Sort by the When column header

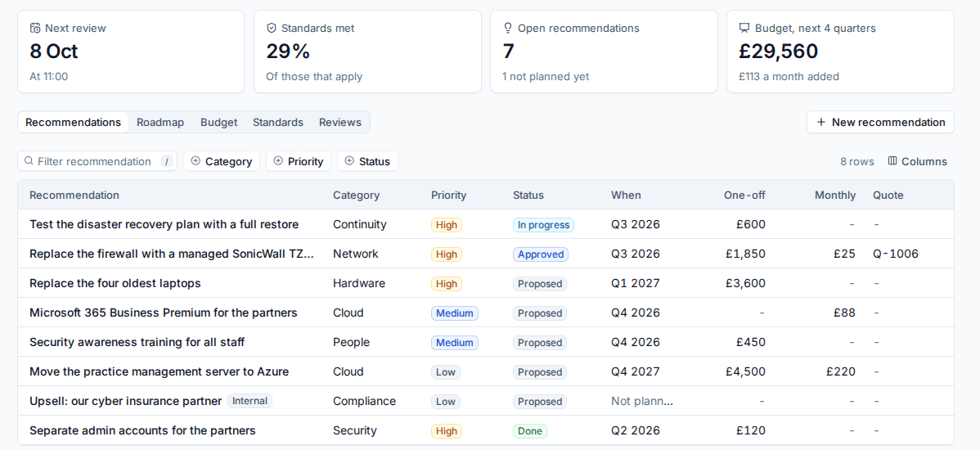[x=626, y=195]
